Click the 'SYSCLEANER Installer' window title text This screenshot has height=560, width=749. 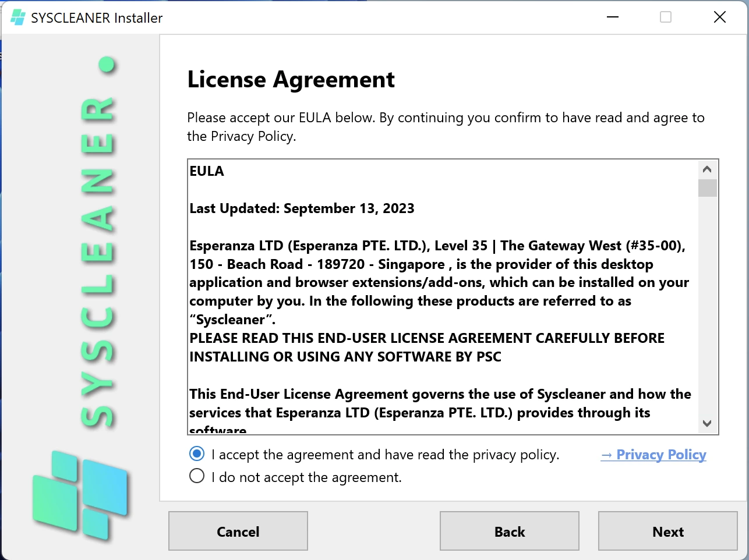coord(97,18)
